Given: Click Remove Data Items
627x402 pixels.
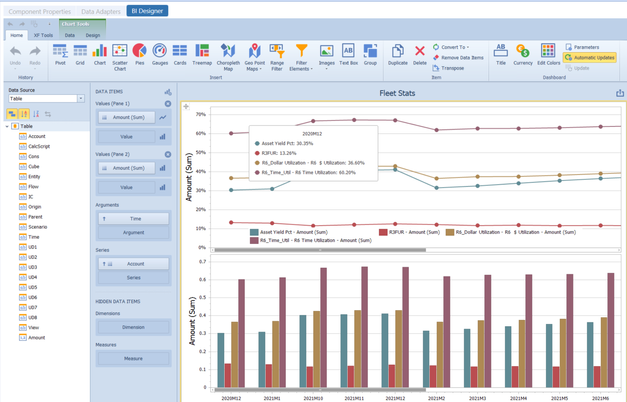Looking at the screenshot, I should (458, 58).
